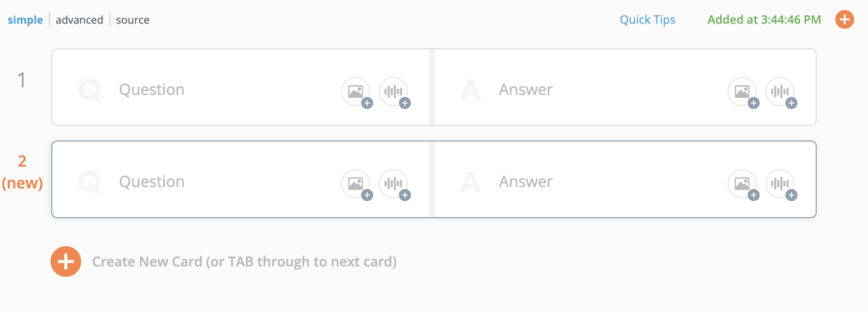Screen dimensions: 868x312
Task: Add image to card 1 question
Action: (x=356, y=92)
